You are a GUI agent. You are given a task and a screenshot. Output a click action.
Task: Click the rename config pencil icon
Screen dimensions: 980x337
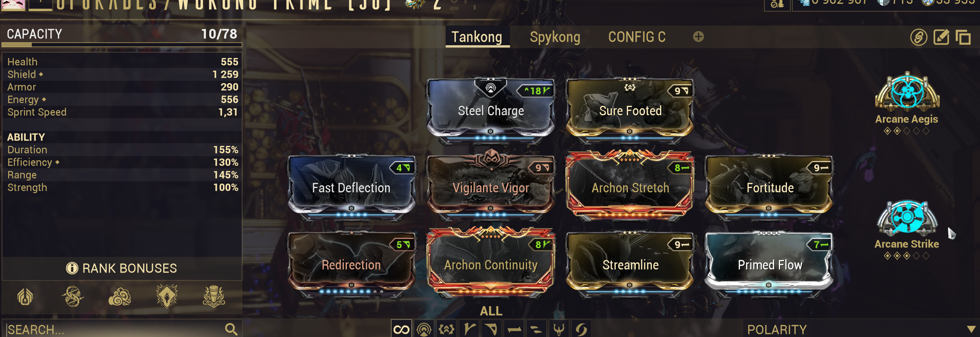coord(941,37)
